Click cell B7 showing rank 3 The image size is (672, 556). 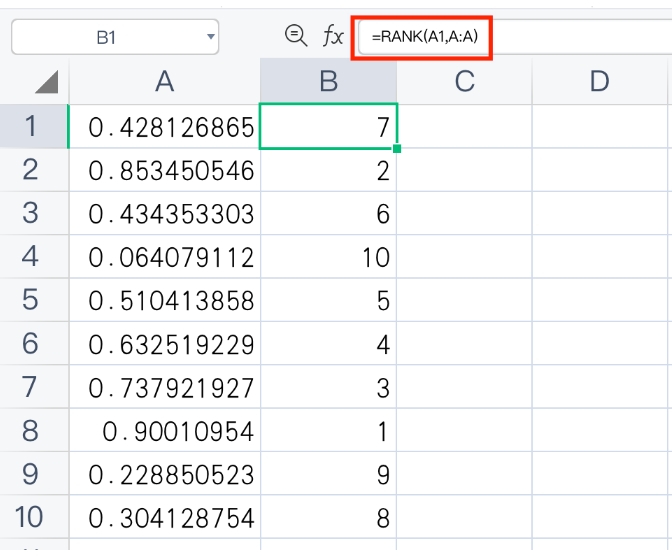tap(328, 387)
